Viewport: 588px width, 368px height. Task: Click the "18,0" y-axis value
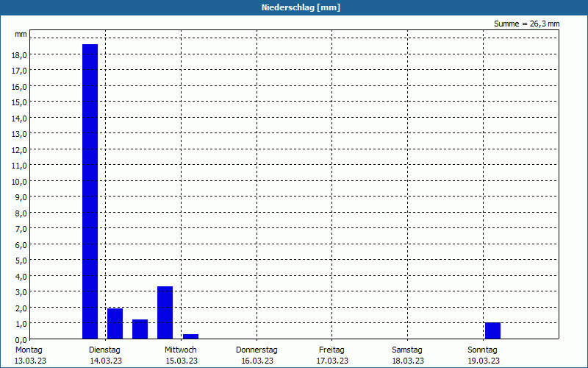point(20,55)
